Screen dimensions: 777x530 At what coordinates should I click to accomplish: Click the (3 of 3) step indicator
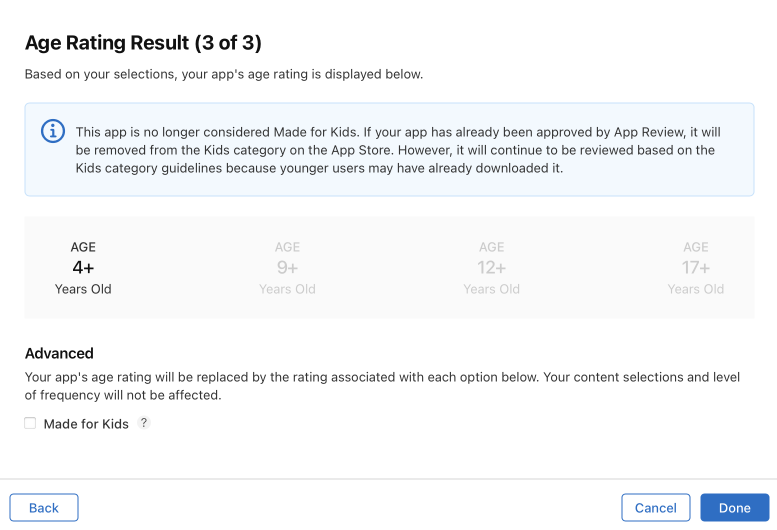228,43
